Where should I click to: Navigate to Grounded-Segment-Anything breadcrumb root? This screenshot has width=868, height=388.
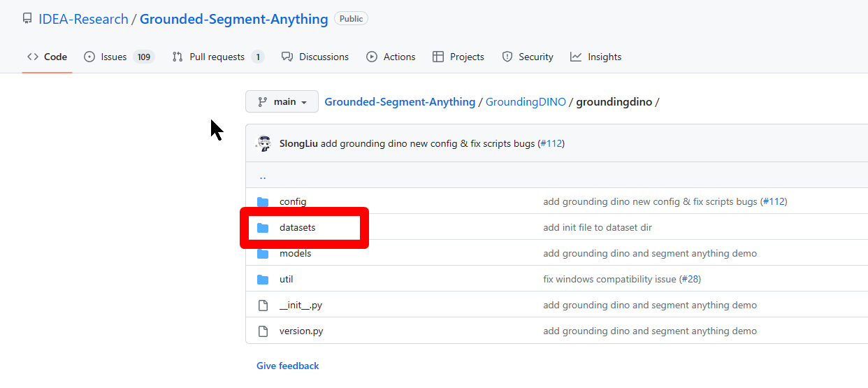coord(400,102)
